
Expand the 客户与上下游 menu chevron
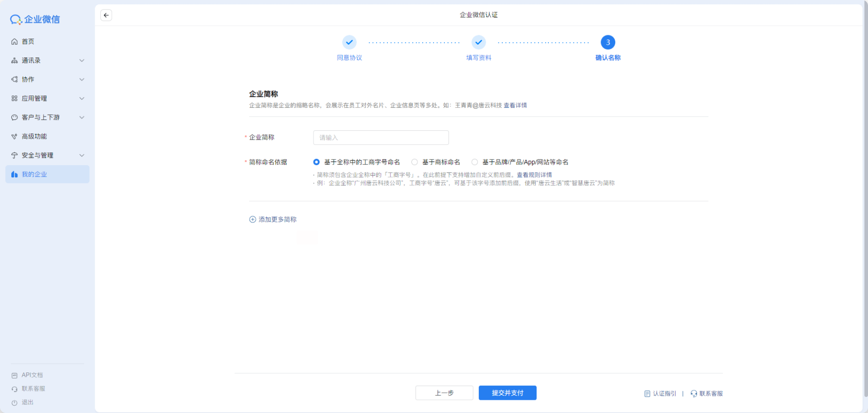(82, 118)
